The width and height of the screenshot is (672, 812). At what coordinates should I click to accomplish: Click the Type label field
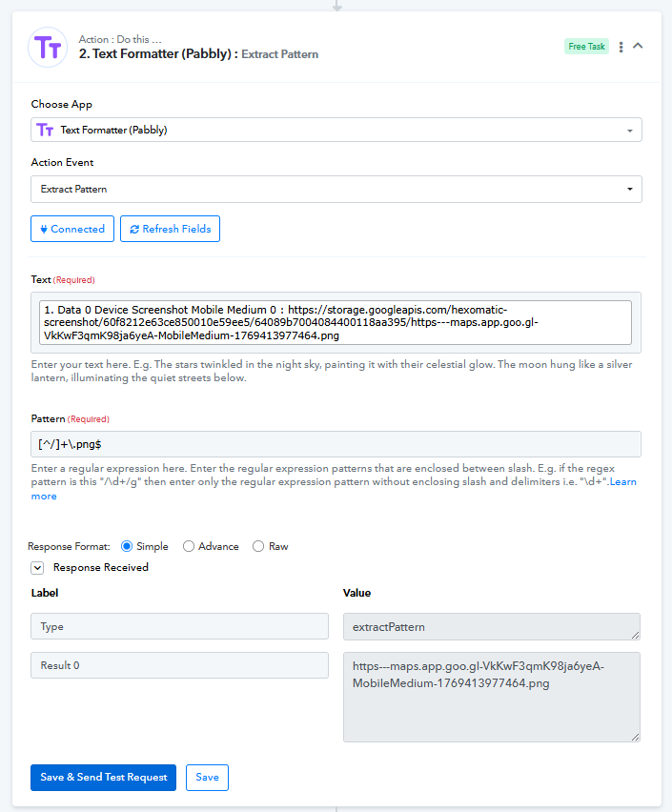[x=179, y=626]
